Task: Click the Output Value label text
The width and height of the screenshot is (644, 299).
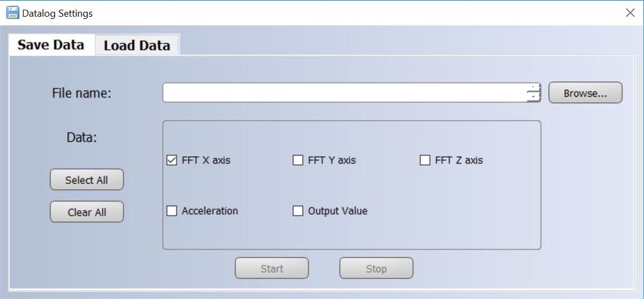Action: [337, 211]
